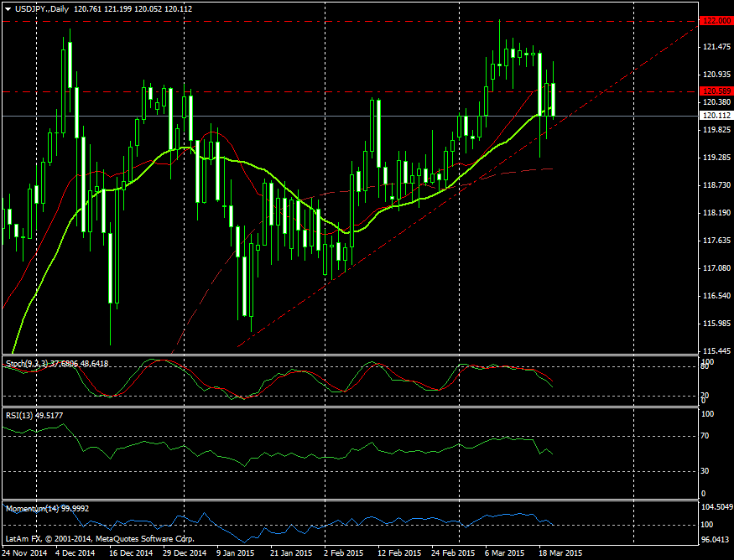Viewport: 734px width, 560px height.
Task: Click the LatAm FX MetaQuotes copyright text
Action: pyautogui.click(x=100, y=537)
